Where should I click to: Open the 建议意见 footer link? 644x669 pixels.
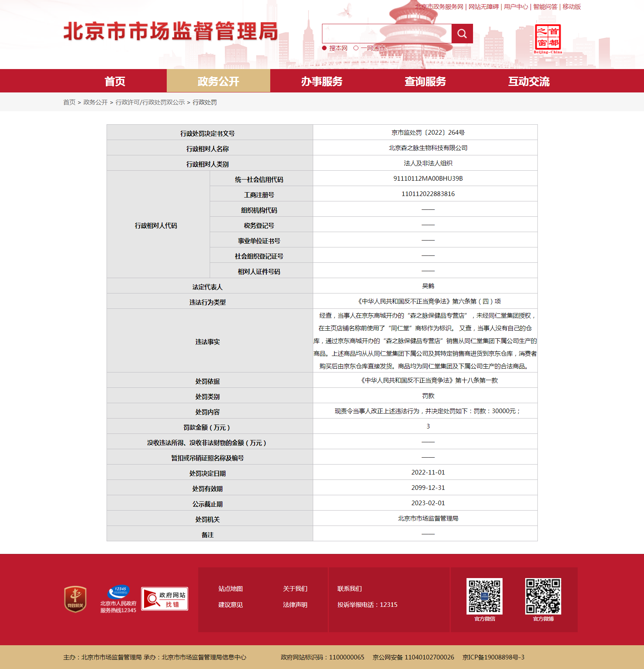230,605
